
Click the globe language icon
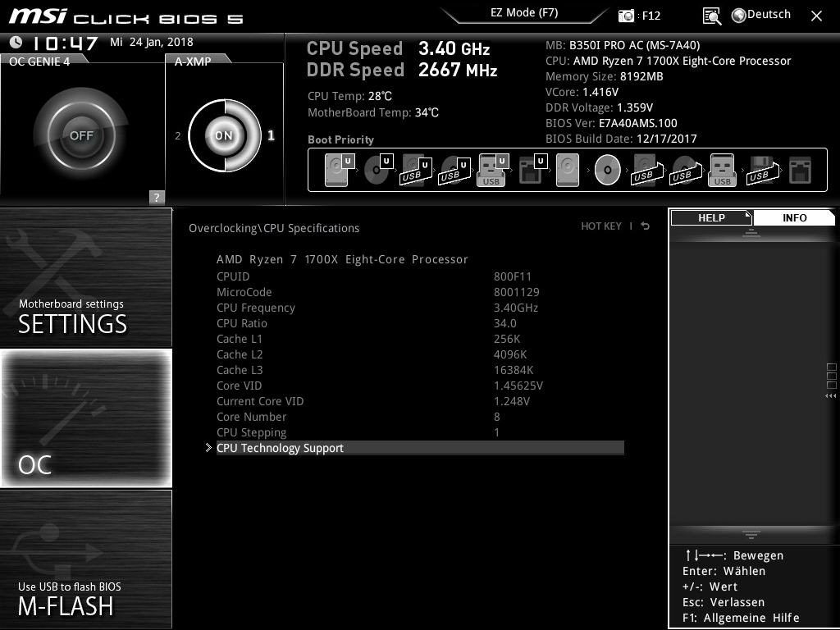(739, 16)
